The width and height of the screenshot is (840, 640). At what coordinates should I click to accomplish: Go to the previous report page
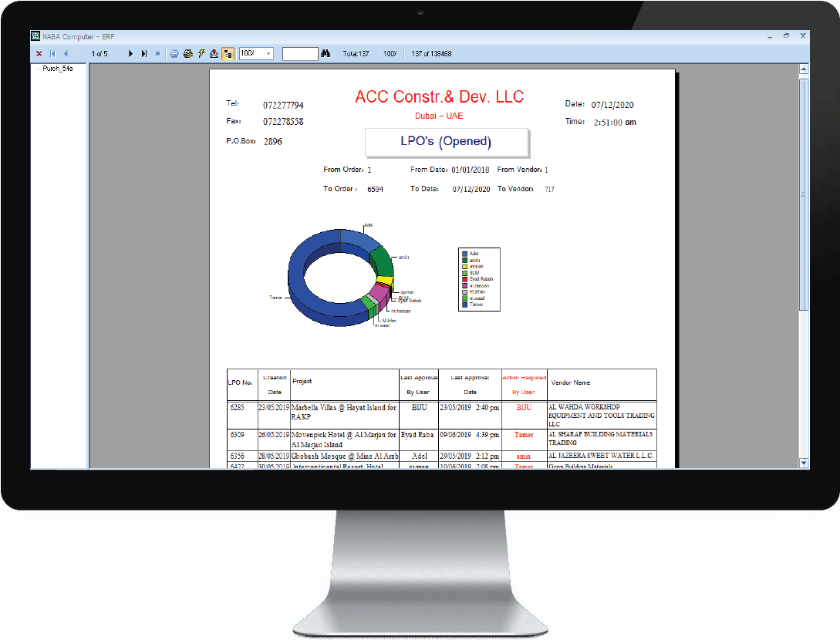coord(66,53)
